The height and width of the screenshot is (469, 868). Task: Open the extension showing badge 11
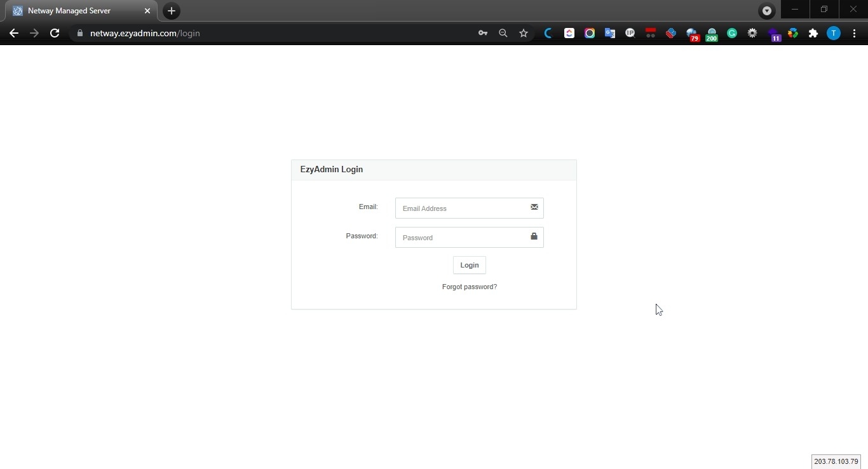(x=774, y=34)
